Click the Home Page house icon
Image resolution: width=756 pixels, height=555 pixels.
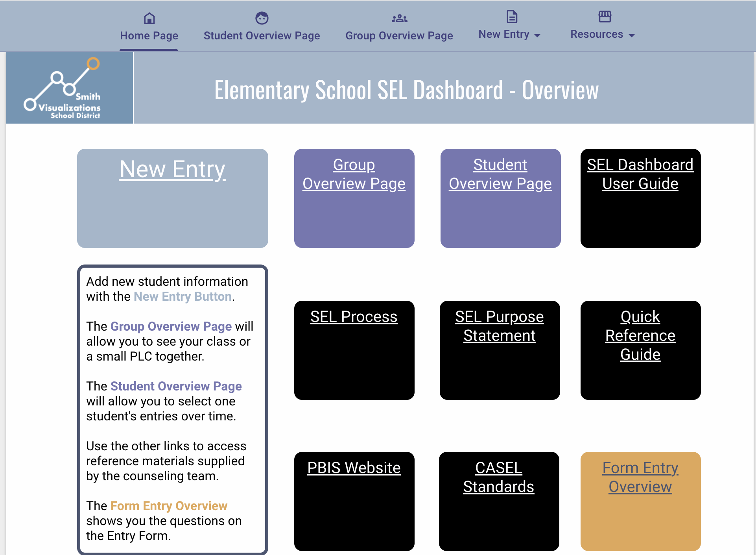point(149,18)
